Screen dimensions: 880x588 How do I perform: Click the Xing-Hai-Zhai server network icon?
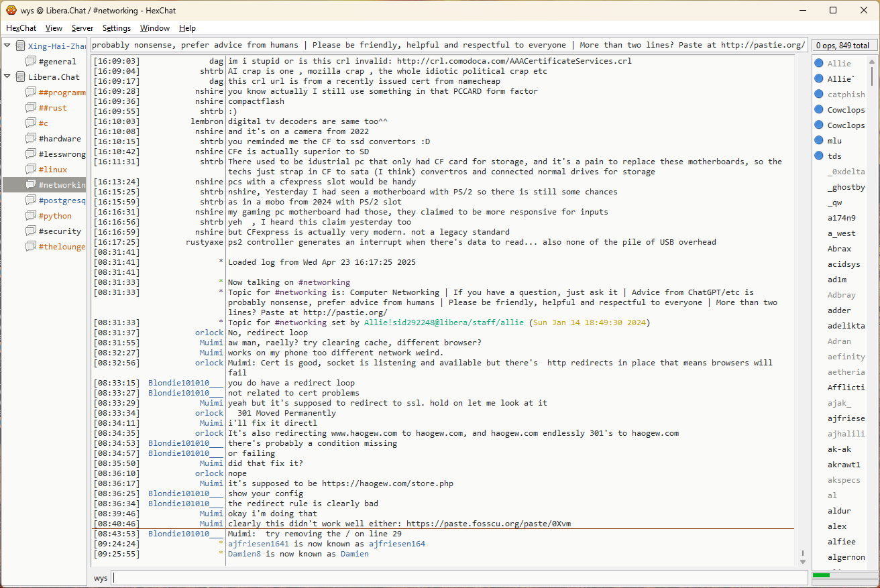coord(21,46)
